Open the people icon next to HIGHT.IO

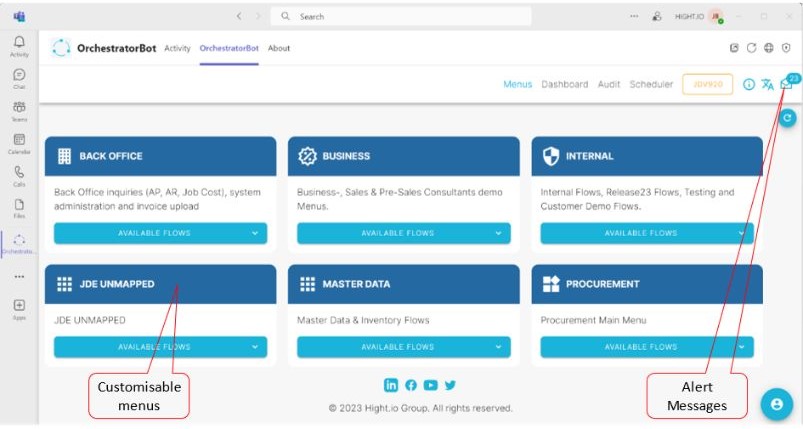click(x=657, y=16)
